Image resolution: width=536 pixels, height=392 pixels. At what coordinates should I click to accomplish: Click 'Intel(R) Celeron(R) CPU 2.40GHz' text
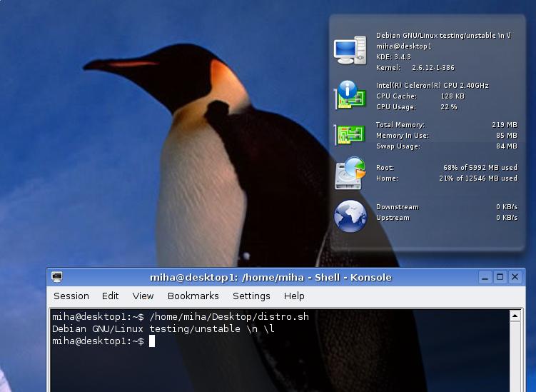tap(433, 86)
